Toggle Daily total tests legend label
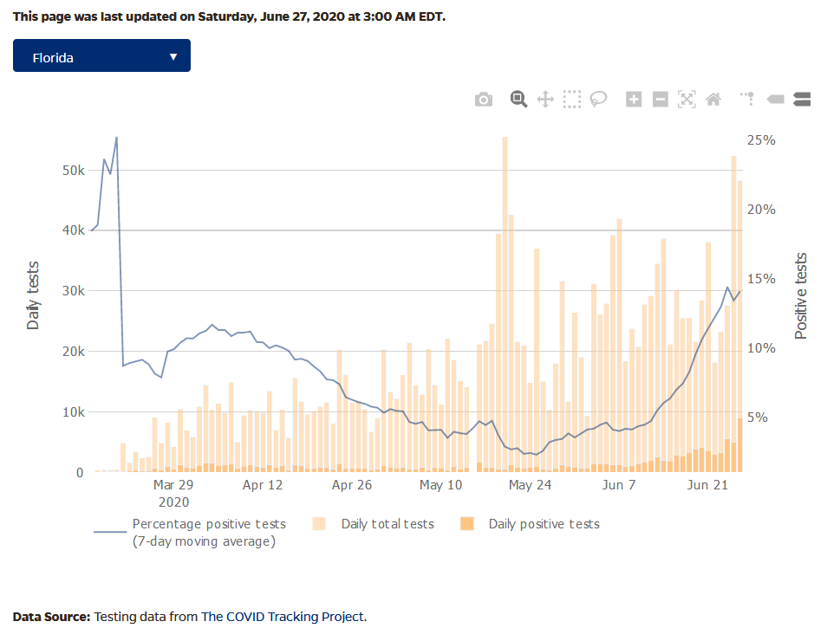 pyautogui.click(x=387, y=524)
